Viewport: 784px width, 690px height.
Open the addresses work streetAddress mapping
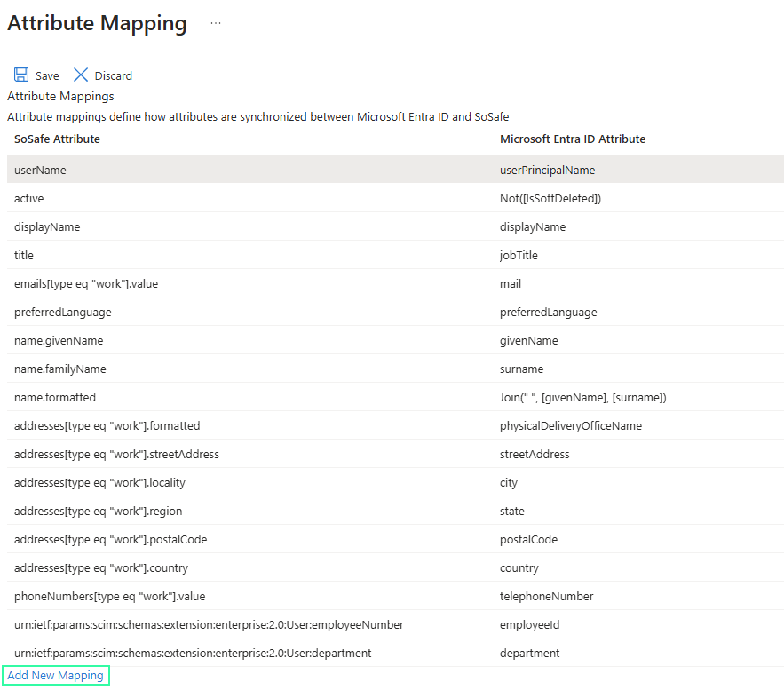pyautogui.click(x=116, y=454)
